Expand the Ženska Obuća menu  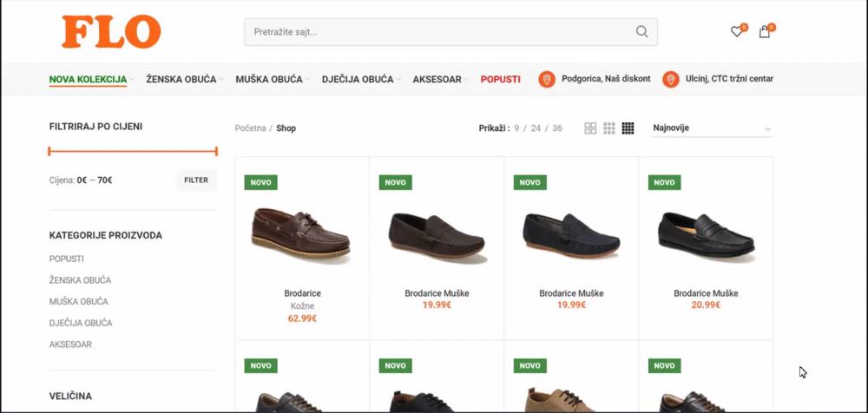[184, 79]
